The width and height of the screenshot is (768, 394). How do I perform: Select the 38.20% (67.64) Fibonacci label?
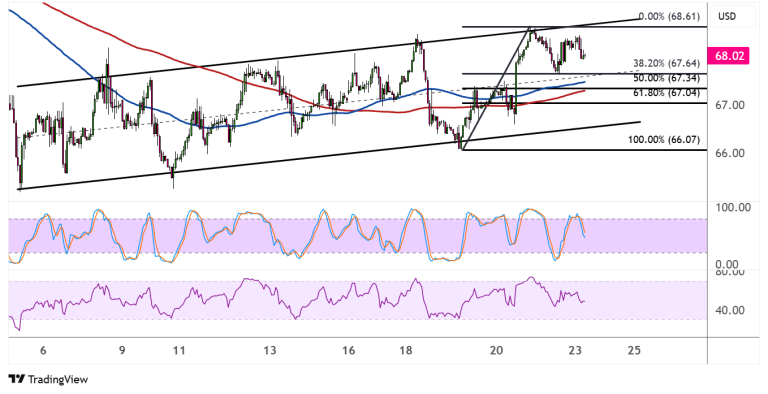click(x=666, y=63)
